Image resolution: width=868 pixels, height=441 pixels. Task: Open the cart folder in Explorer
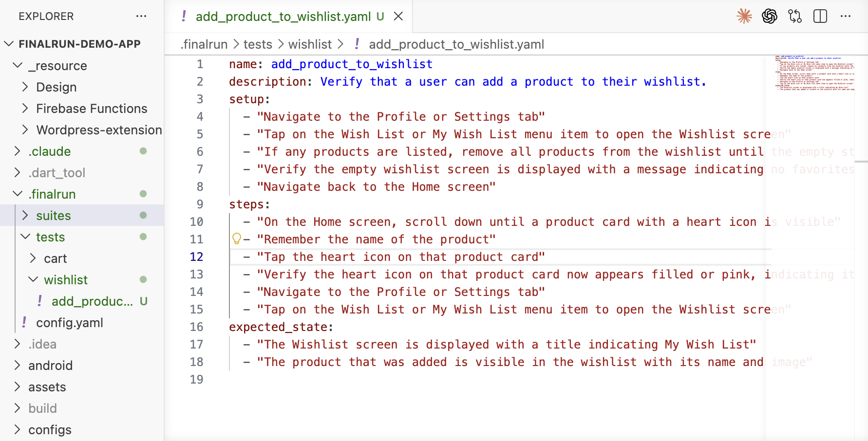point(56,258)
